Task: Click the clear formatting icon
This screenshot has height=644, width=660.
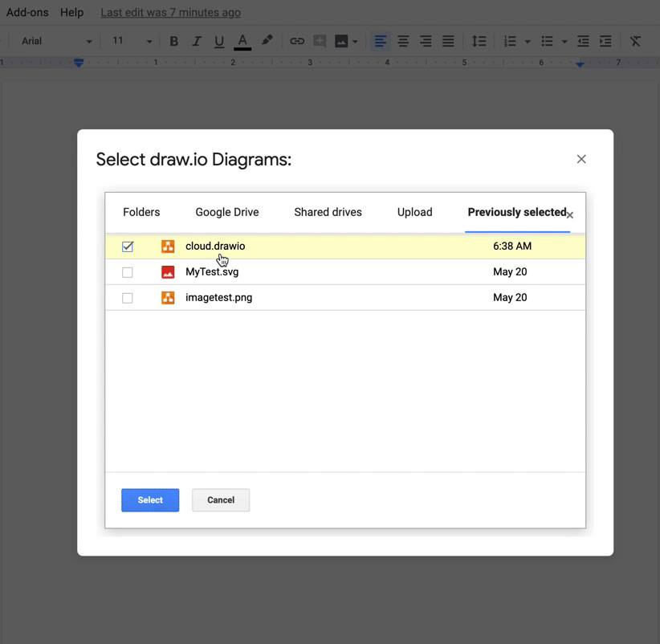Action: 635,41
